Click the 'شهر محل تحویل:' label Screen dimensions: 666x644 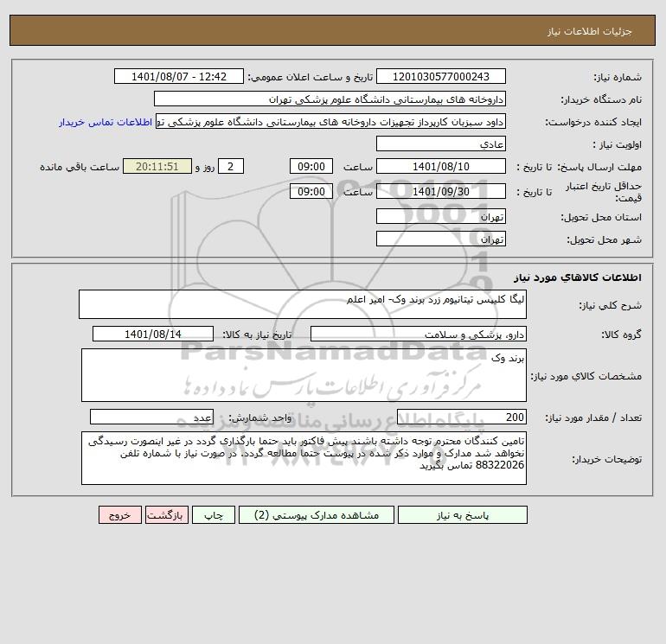click(604, 239)
